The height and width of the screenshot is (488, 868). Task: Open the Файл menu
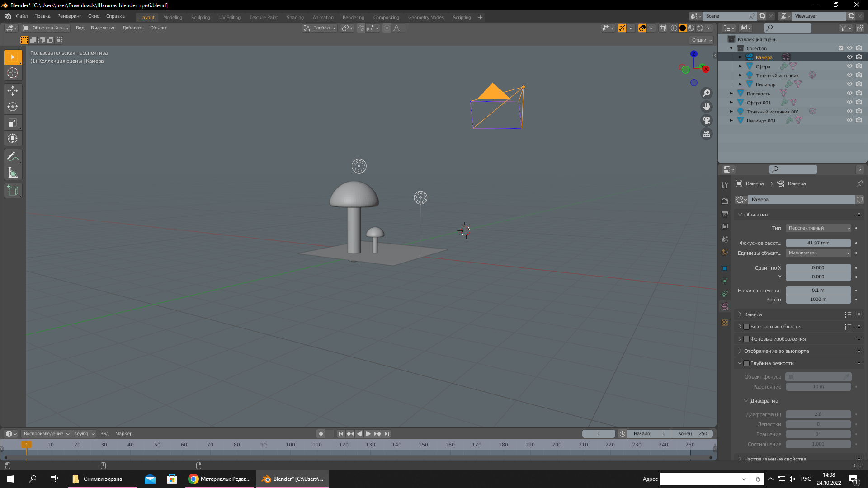(x=22, y=16)
